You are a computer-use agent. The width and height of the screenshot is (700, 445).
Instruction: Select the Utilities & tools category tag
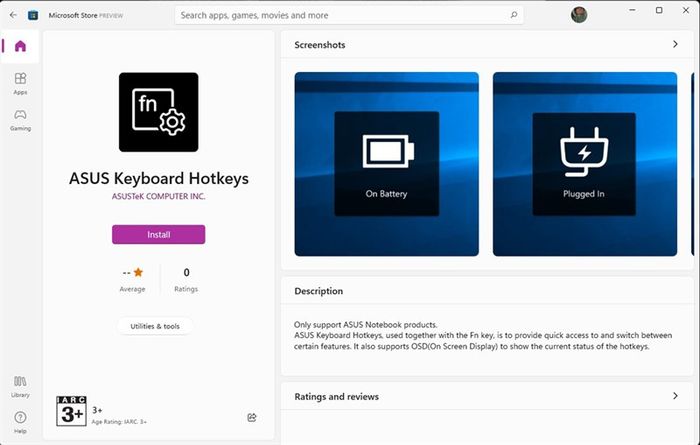tap(155, 326)
